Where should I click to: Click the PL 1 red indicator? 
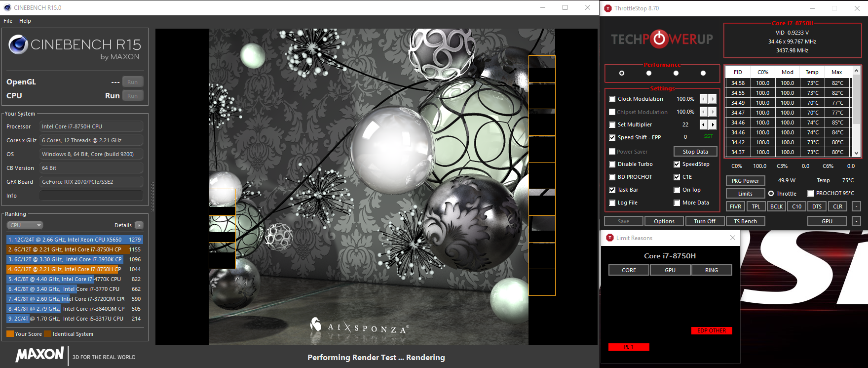point(629,347)
